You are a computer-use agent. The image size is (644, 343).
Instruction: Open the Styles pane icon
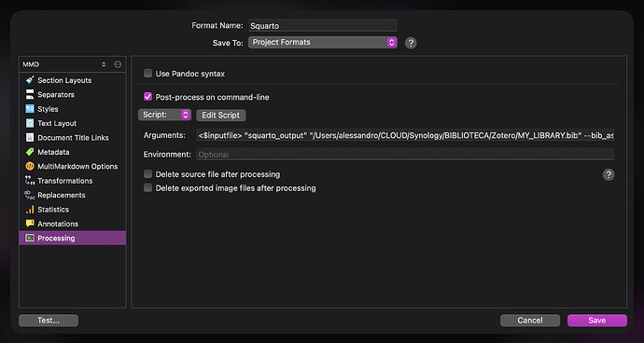[x=30, y=109]
